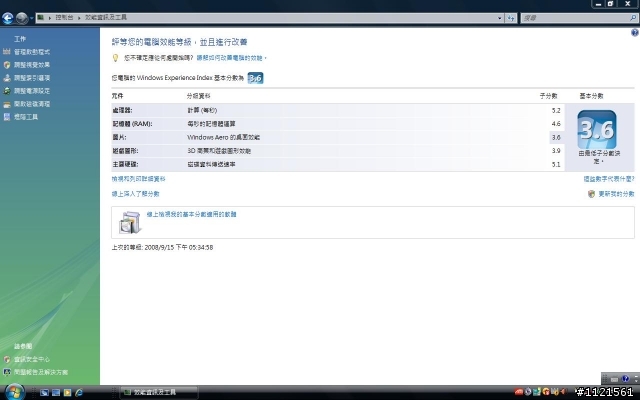Select the 效能資訊及工具 taskbar button

pyautogui.click(x=159, y=392)
